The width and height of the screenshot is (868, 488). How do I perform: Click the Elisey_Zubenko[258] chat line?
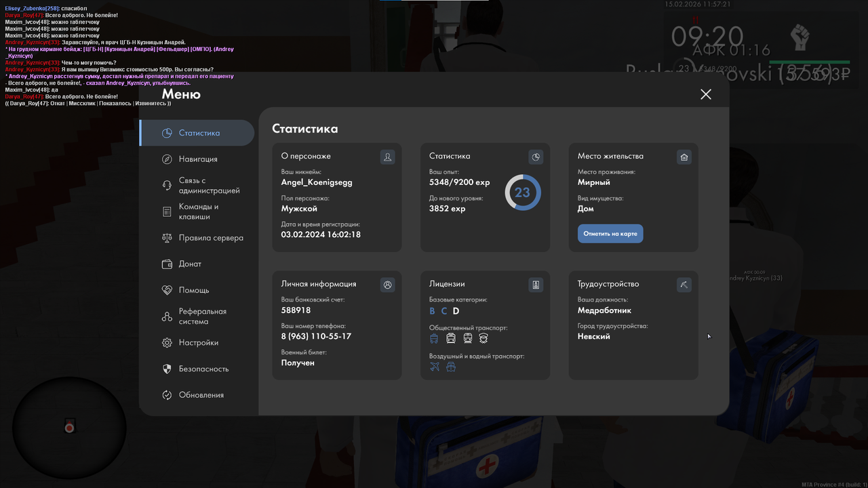[x=46, y=8]
